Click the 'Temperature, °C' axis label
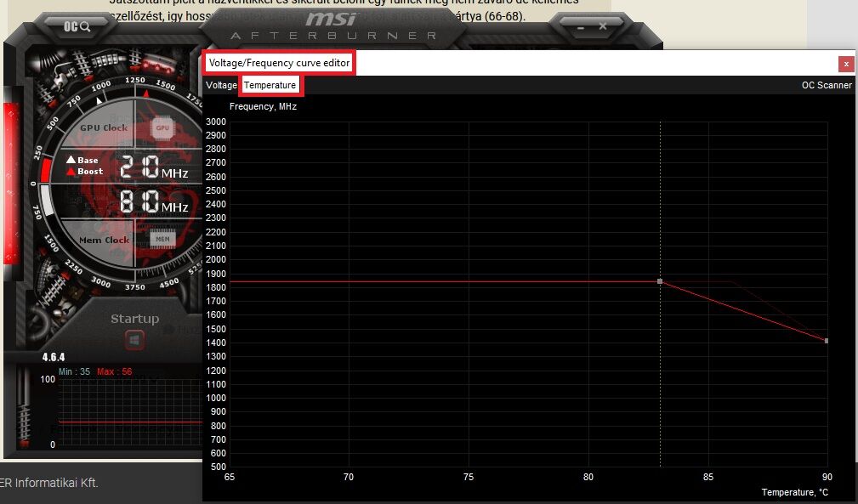The image size is (858, 504). point(795,492)
